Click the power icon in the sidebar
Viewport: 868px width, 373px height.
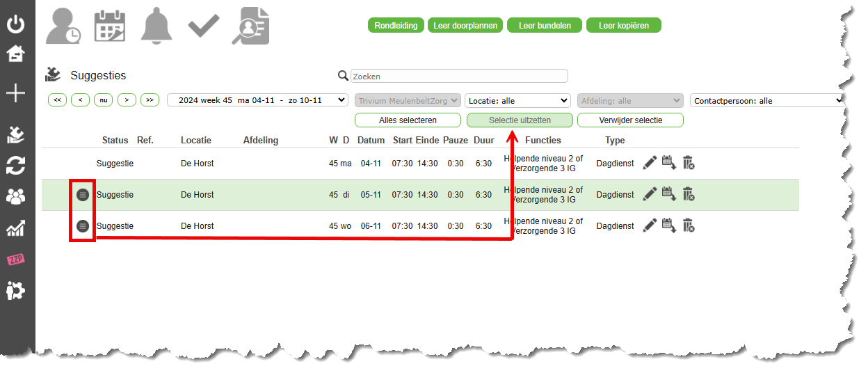coord(15,25)
